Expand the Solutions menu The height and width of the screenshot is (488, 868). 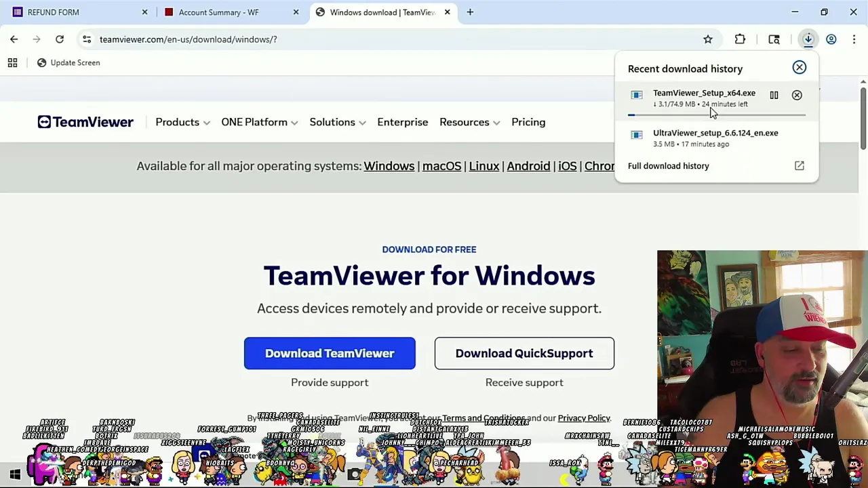pyautogui.click(x=337, y=122)
